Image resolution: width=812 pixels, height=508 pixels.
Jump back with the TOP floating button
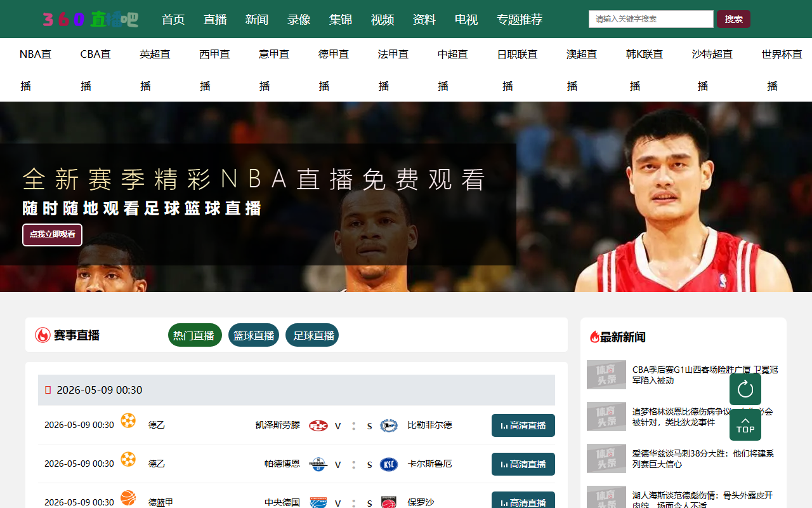point(745,425)
